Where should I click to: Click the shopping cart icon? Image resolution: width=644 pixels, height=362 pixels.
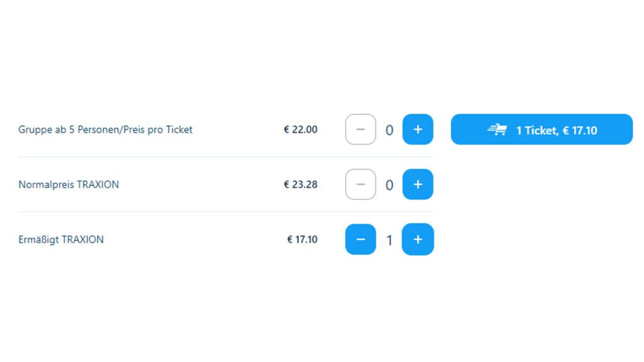[497, 130]
